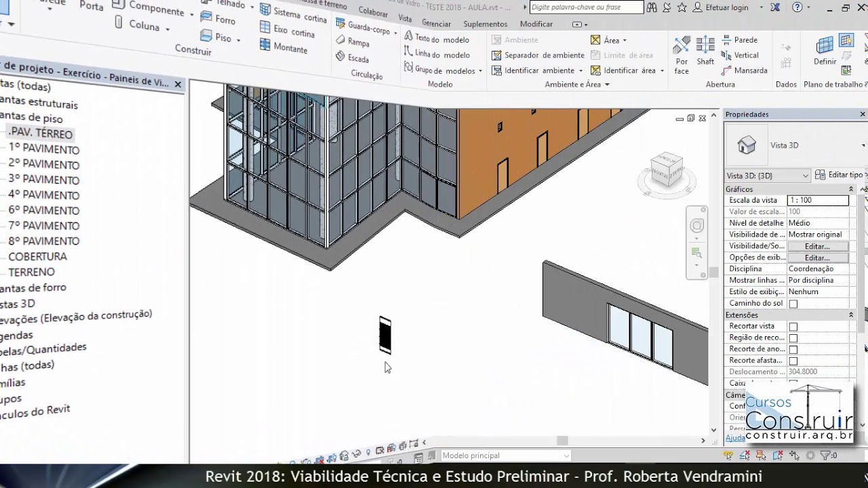Toggle the Recorte afastado checkbox
Screen dimensions: 868x488
click(x=793, y=361)
